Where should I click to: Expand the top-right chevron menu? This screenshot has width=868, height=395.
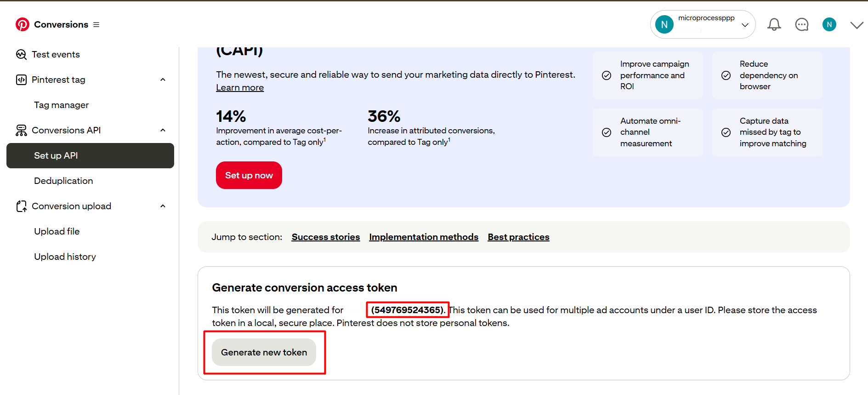point(857,25)
